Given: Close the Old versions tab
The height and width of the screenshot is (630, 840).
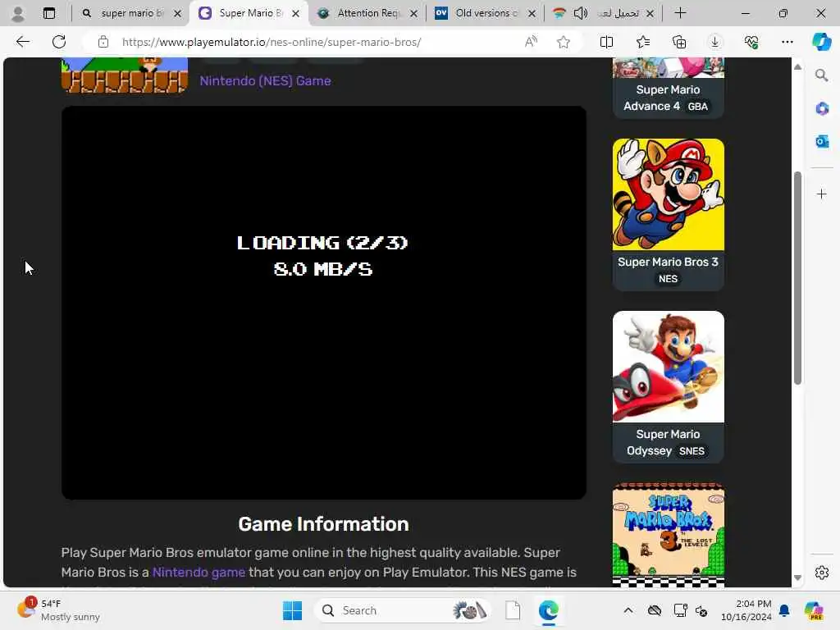Looking at the screenshot, I should point(532,13).
